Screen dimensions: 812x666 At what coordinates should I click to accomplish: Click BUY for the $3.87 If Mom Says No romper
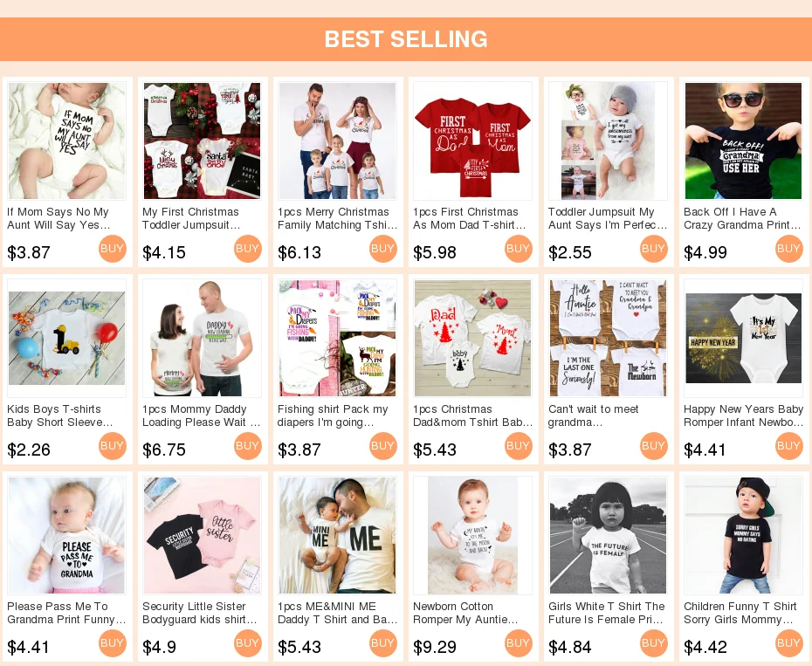point(113,249)
